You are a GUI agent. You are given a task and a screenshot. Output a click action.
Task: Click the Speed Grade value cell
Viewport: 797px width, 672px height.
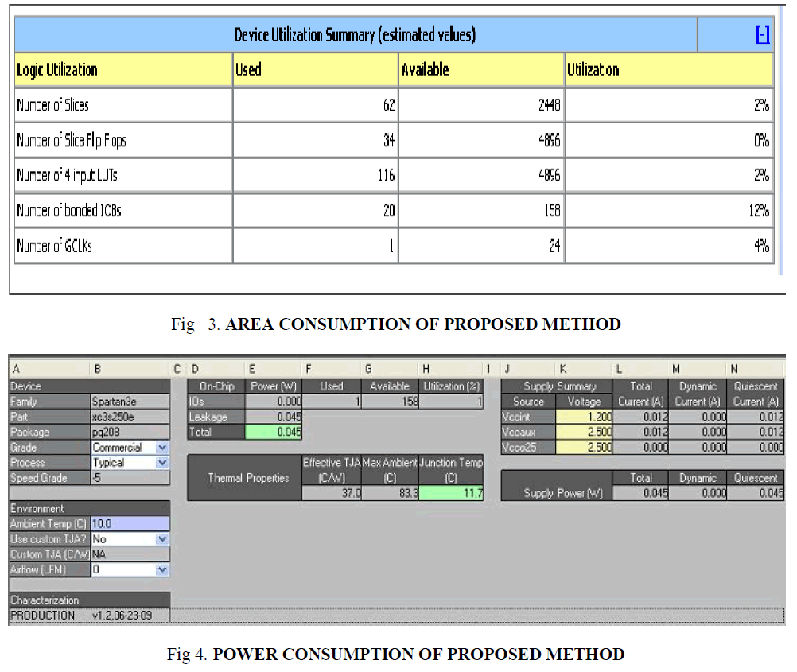130,479
